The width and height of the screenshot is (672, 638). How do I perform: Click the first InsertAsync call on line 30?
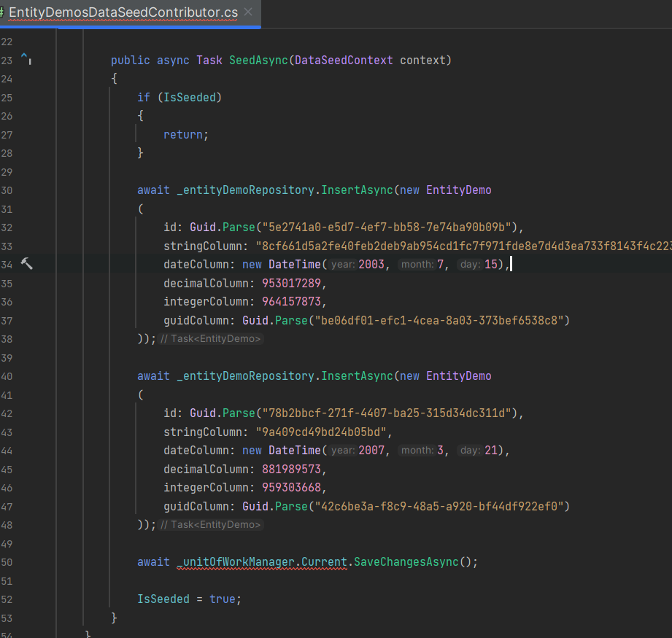tap(357, 190)
